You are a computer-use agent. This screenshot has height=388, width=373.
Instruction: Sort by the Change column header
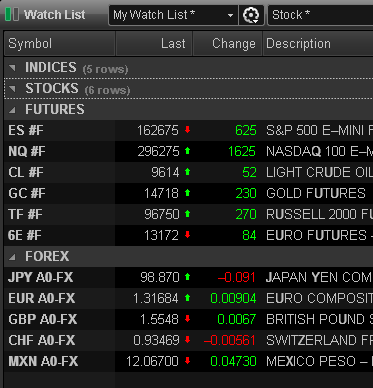[228, 44]
